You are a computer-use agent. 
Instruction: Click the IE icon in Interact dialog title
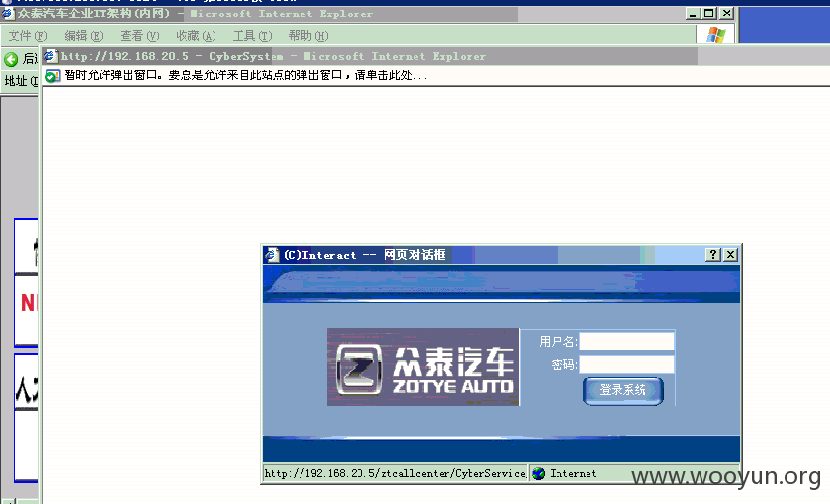(x=272, y=254)
